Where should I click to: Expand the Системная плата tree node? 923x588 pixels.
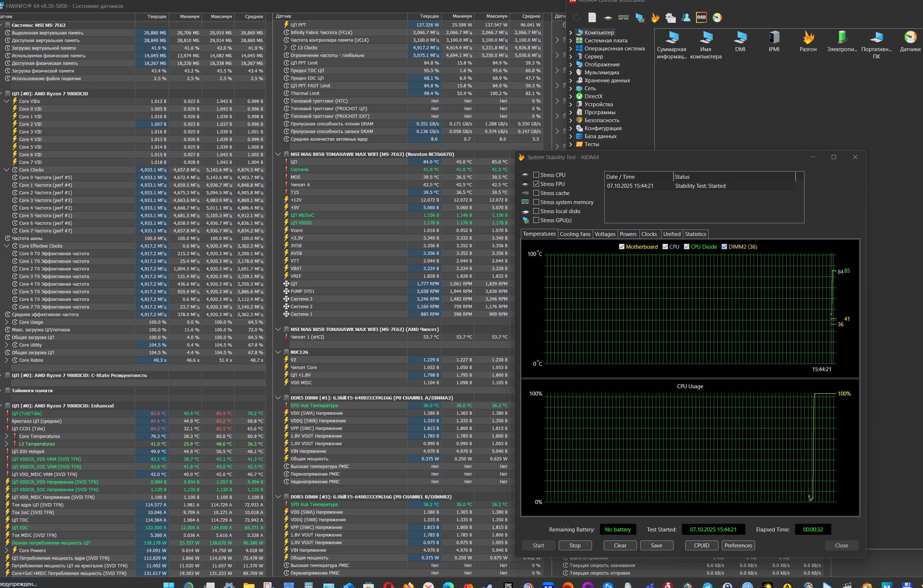(570, 41)
